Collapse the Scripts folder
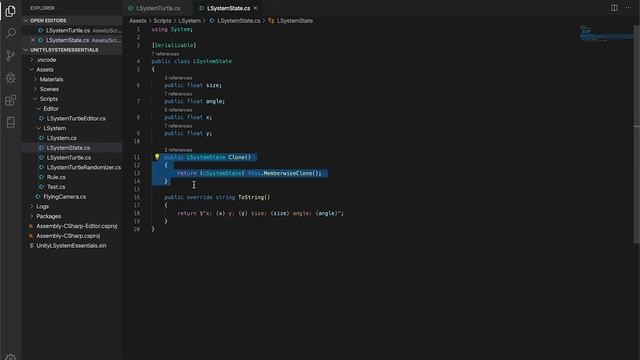 tap(49, 99)
